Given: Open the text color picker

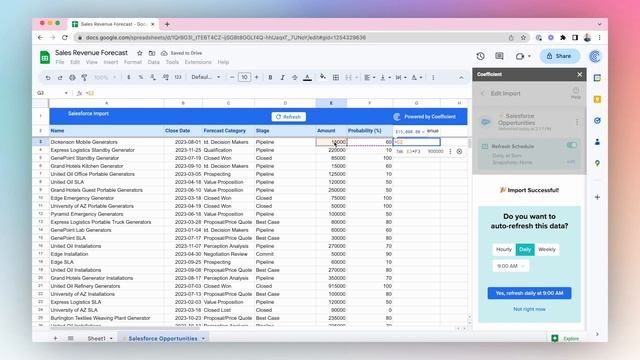Looking at the screenshot, I should 307,78.
